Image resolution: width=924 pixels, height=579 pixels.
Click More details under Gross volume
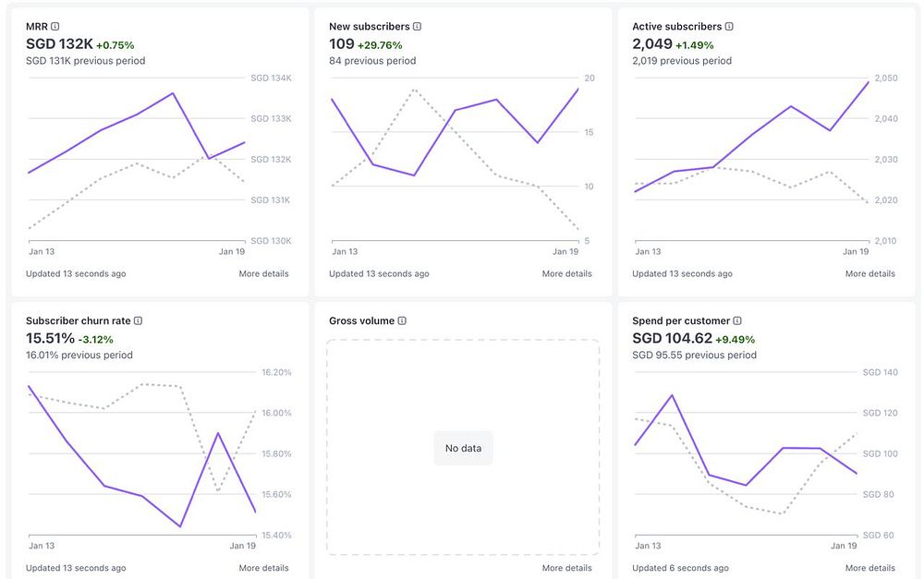tap(567, 569)
